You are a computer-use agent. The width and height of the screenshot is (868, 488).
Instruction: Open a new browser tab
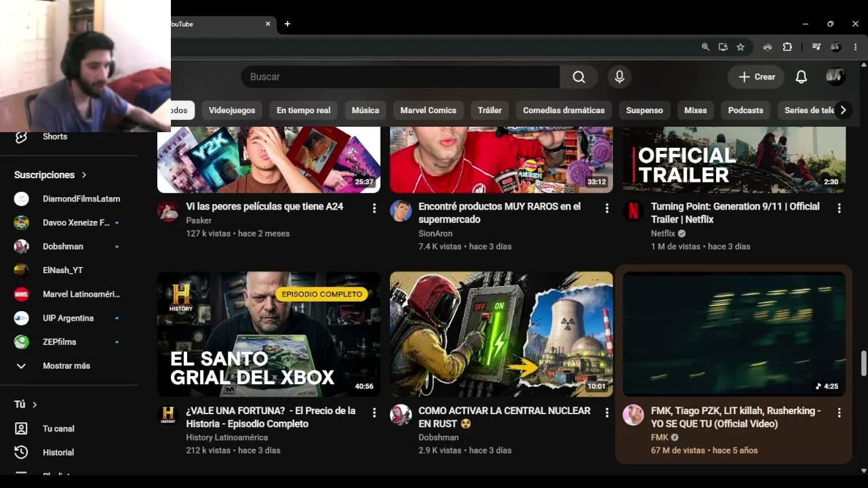pyautogui.click(x=288, y=24)
